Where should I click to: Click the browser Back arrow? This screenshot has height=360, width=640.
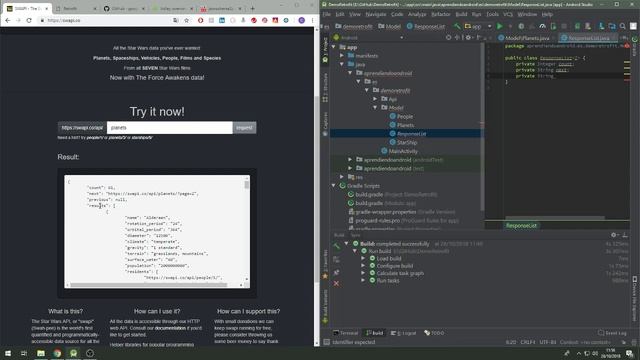coord(7,20)
